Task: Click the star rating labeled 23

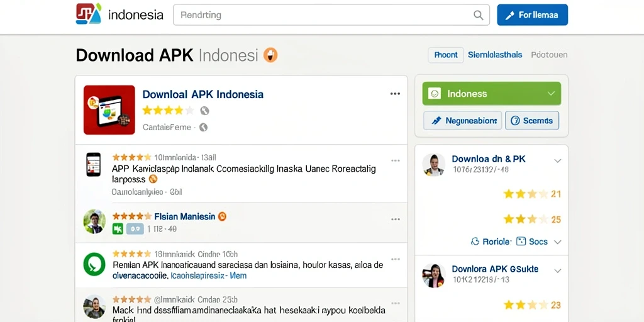Action: 526,305
